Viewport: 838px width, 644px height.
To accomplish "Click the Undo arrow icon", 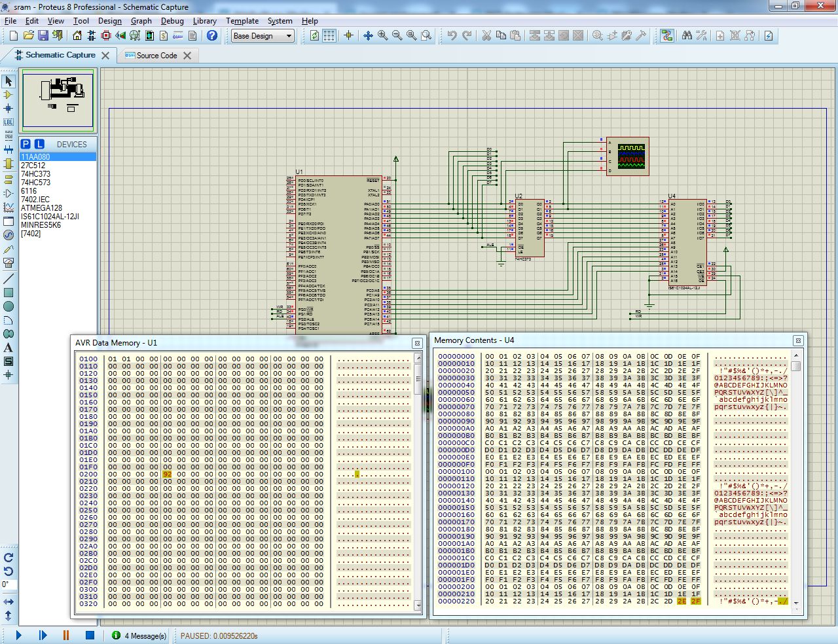I will click(452, 35).
